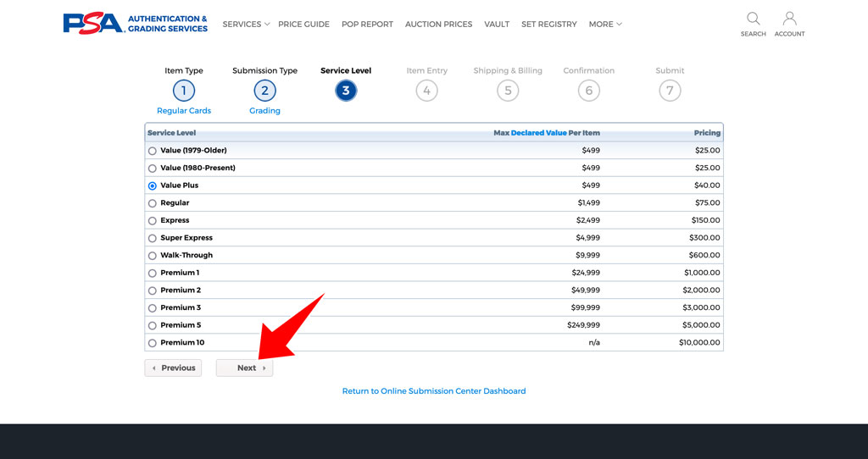Choose the Premium 5 radio button
The image size is (868, 459).
(153, 326)
